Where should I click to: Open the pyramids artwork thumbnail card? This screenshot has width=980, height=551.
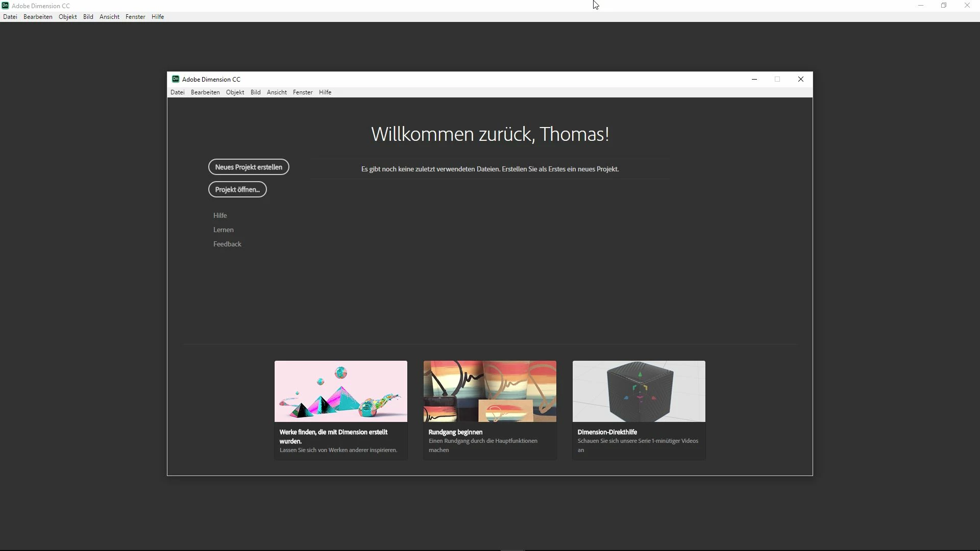pos(341,391)
